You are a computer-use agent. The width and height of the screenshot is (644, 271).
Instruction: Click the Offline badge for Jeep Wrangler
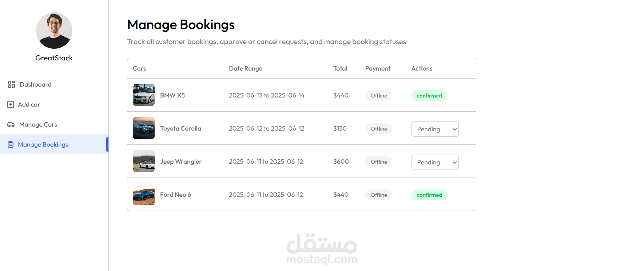click(379, 162)
